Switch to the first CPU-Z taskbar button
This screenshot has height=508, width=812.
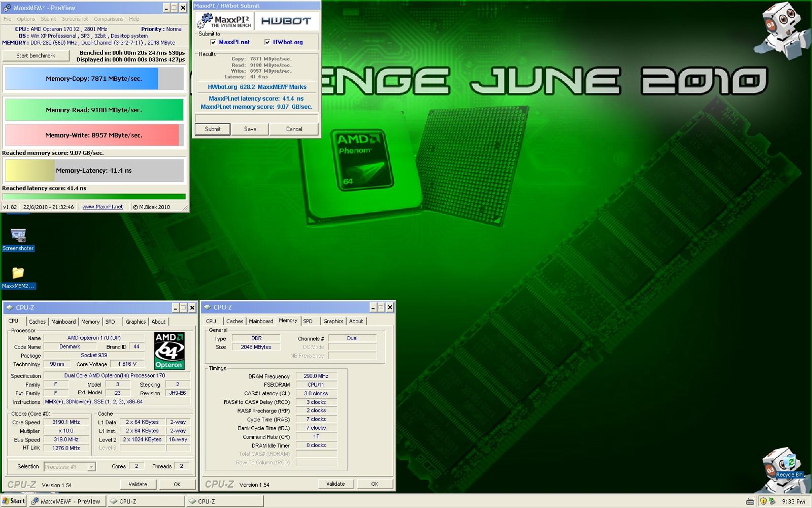coord(146,501)
